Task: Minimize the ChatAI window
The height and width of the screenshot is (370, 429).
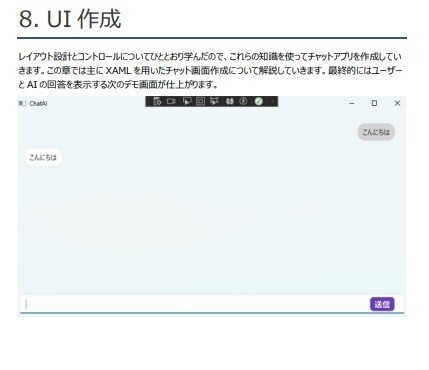Action: click(x=351, y=103)
